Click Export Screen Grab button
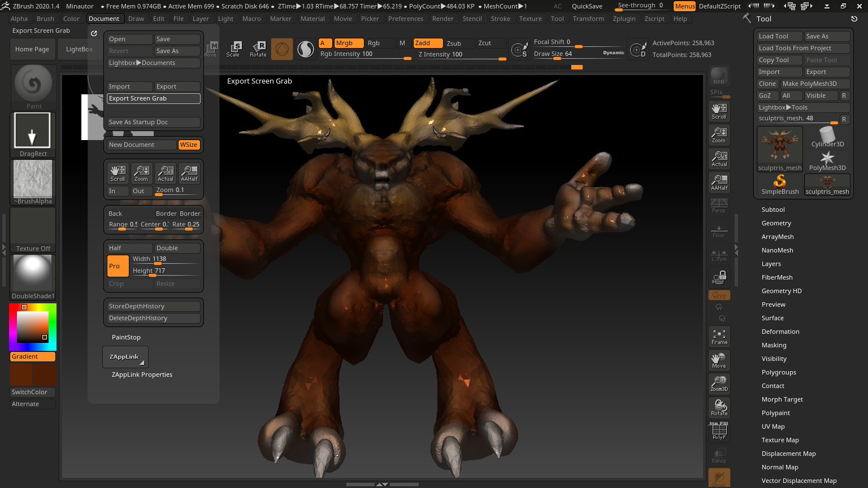This screenshot has height=488, width=868. click(x=154, y=98)
